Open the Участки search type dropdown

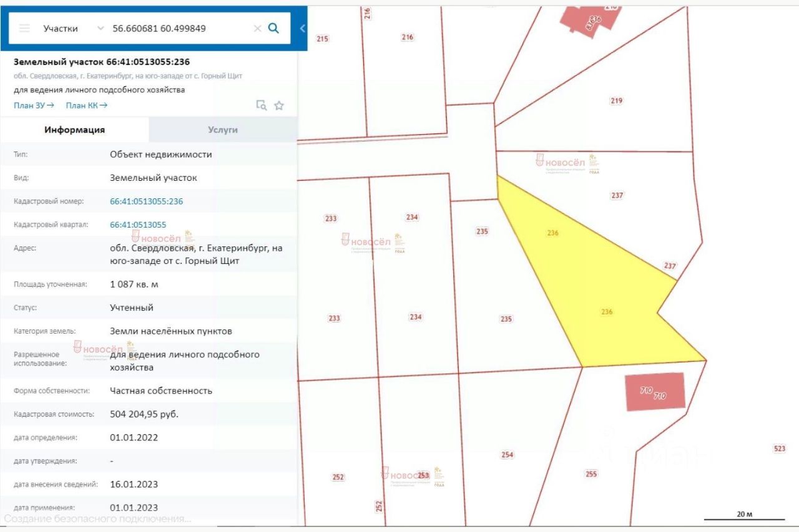pyautogui.click(x=72, y=28)
